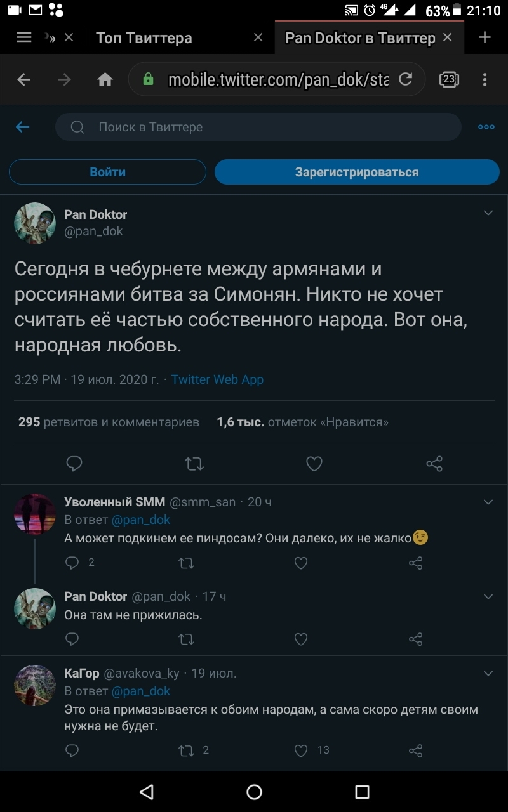Reply to Pan Doktor's main tweet
The height and width of the screenshot is (812, 508).
(x=74, y=464)
